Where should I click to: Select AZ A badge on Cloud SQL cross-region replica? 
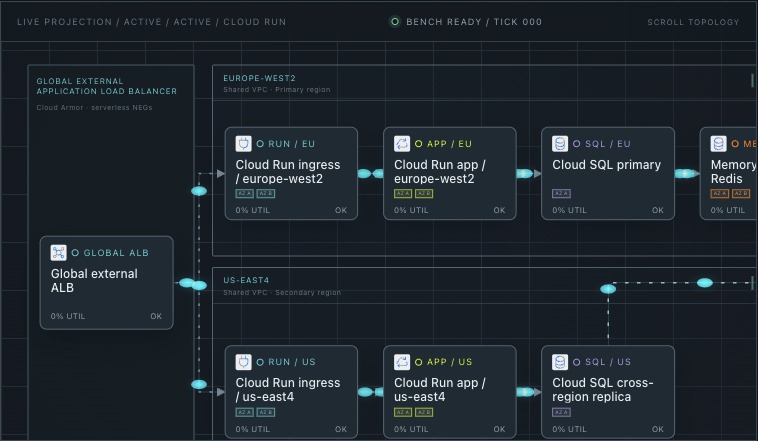tap(561, 412)
